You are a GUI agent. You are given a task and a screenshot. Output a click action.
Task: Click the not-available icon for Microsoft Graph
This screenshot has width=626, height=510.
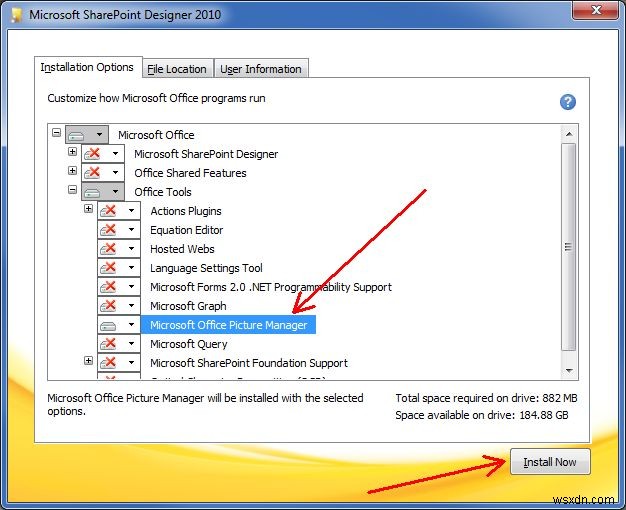click(x=108, y=306)
